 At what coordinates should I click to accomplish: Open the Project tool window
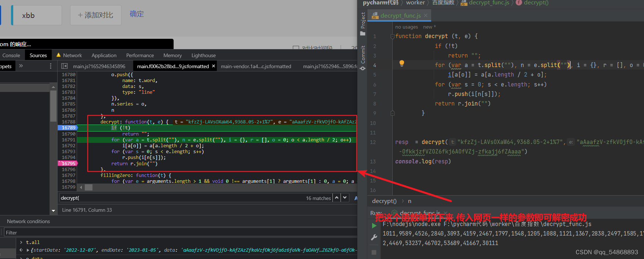pyautogui.click(x=363, y=24)
